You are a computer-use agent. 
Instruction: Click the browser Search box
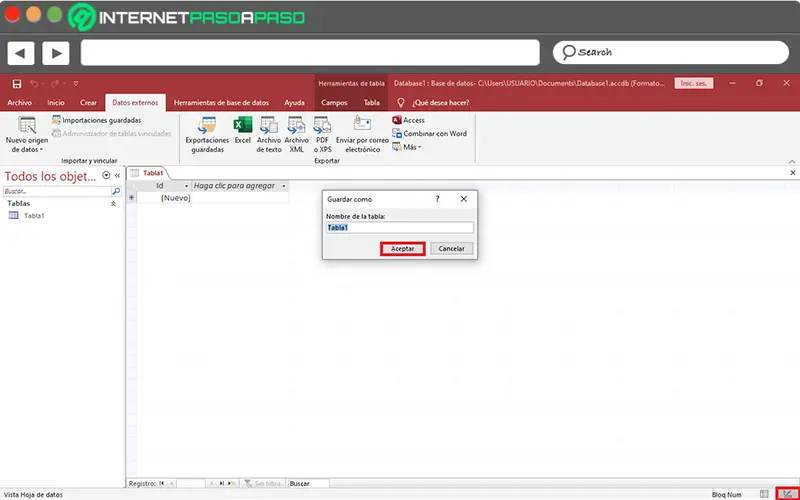pos(670,53)
